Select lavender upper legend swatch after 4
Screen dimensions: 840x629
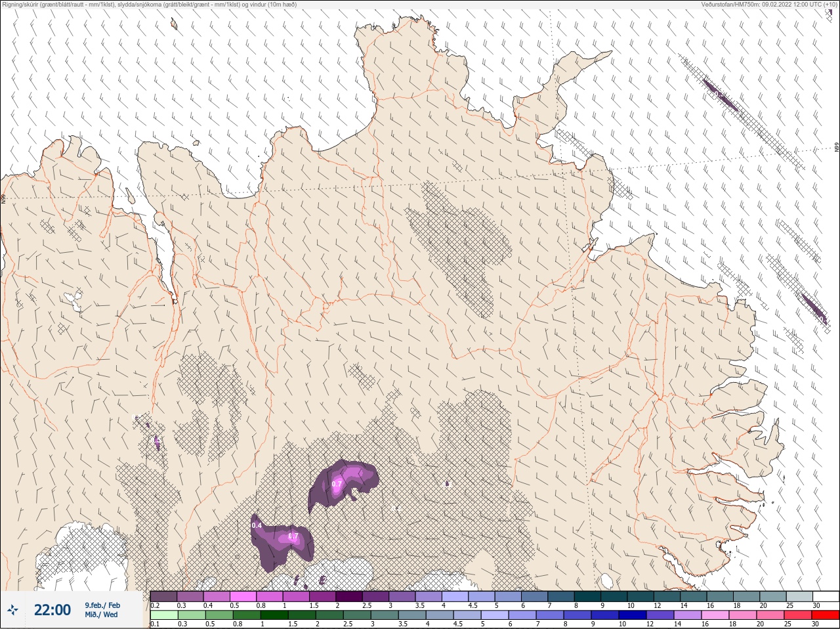coord(455,596)
